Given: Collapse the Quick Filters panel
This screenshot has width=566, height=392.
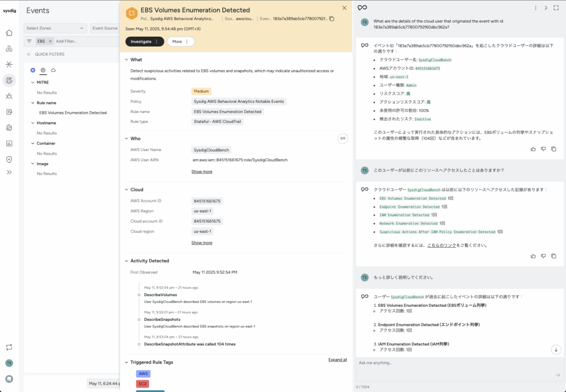Looking at the screenshot, I should pyautogui.click(x=29, y=54).
